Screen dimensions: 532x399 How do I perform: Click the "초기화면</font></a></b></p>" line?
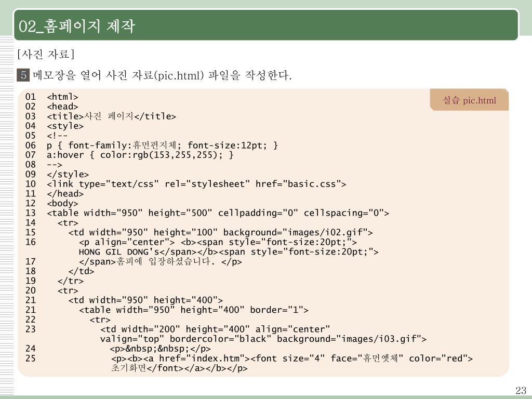coord(179,368)
